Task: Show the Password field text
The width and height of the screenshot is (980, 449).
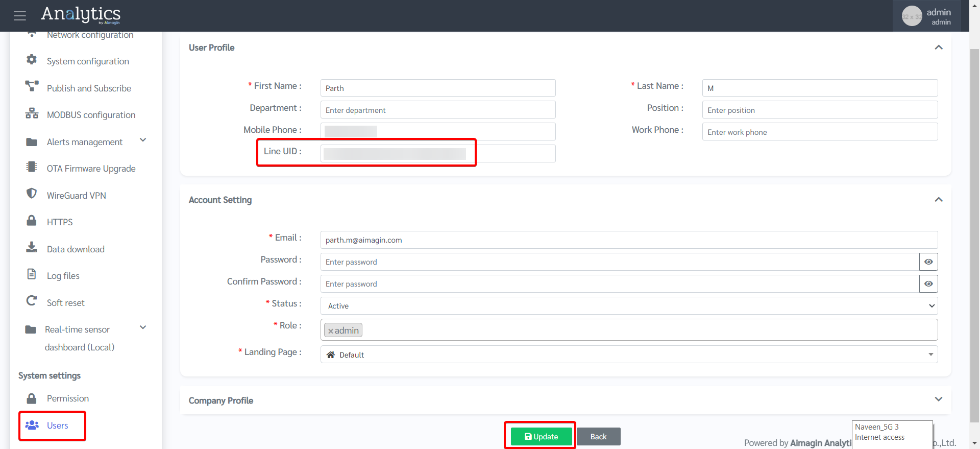Action: [928, 262]
